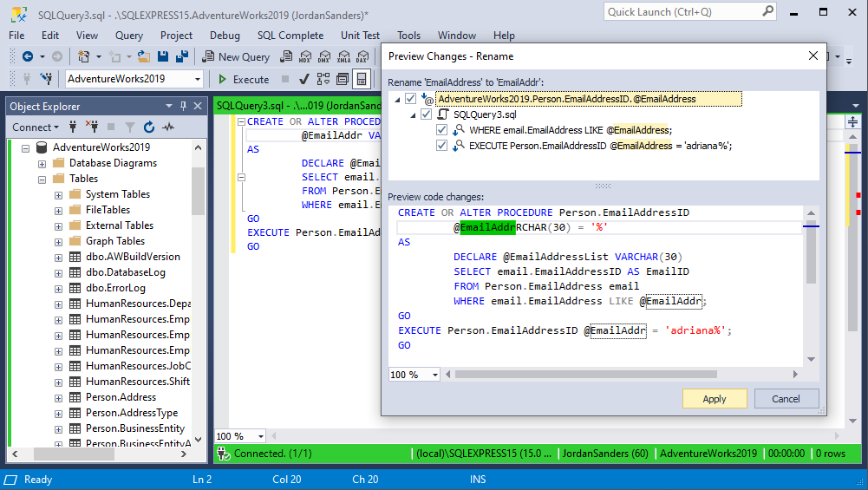Uncheck the EXECUTE Person.EmailAddressID reference checkbox
Image resolution: width=868 pixels, height=490 pixels.
[441, 145]
